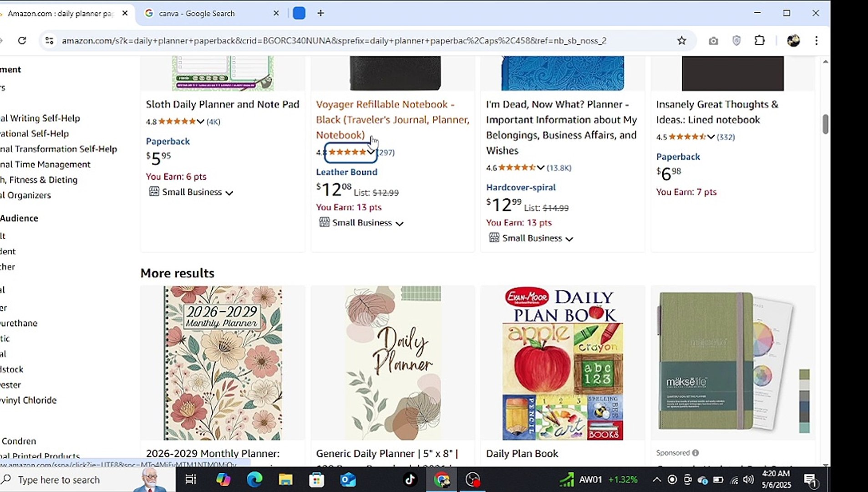868x492 pixels.
Task: Launch Microsoft Edge from the taskbar
Action: point(254,480)
